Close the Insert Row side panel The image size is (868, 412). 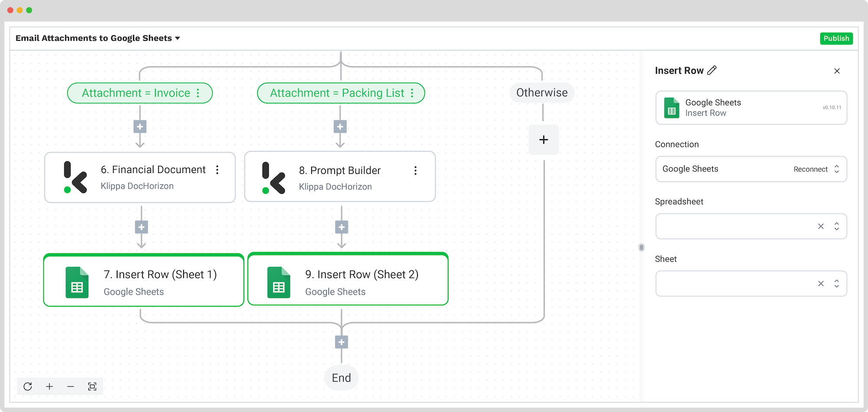[x=837, y=71]
